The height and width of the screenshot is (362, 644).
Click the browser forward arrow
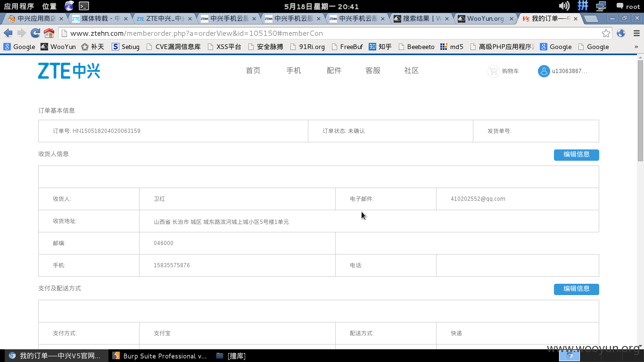click(22, 33)
